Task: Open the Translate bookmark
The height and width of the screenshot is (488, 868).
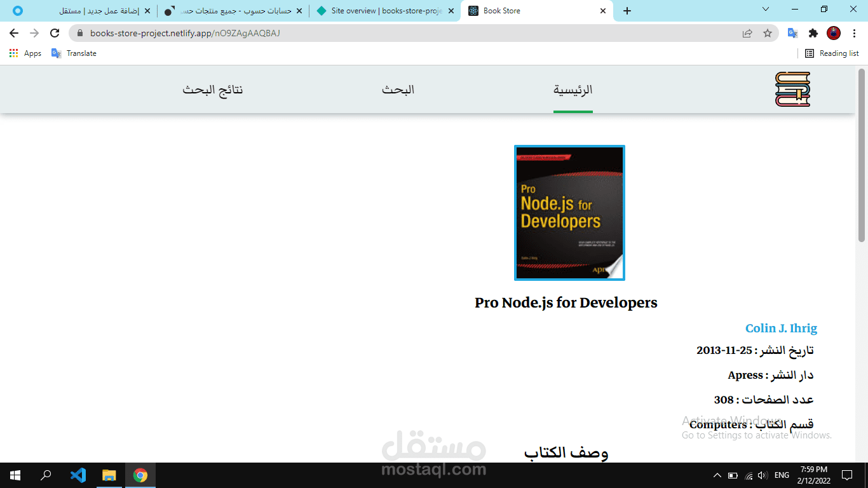Action: (74, 53)
